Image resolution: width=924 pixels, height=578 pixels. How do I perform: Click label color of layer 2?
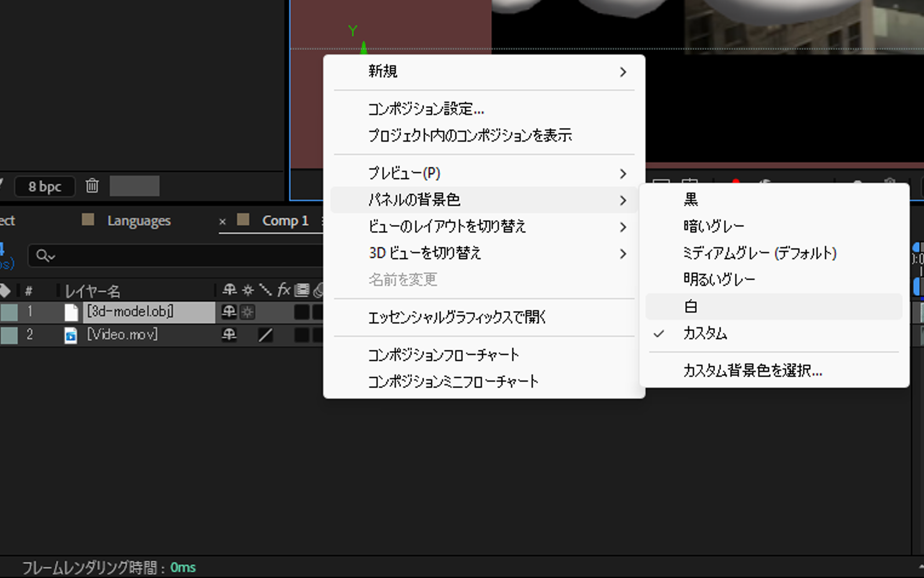(x=9, y=335)
